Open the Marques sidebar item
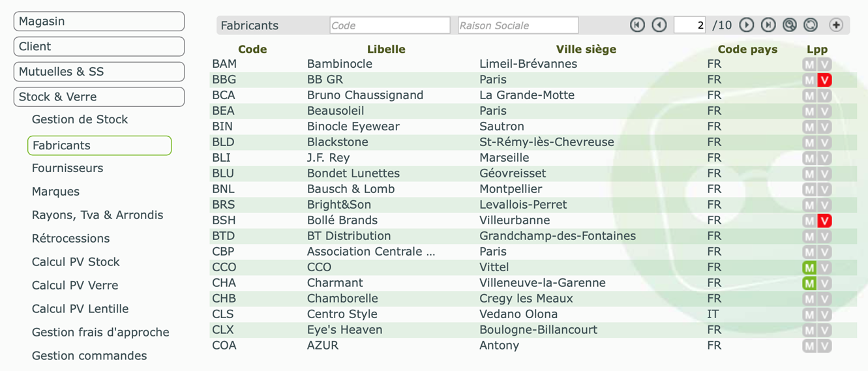 (x=56, y=192)
